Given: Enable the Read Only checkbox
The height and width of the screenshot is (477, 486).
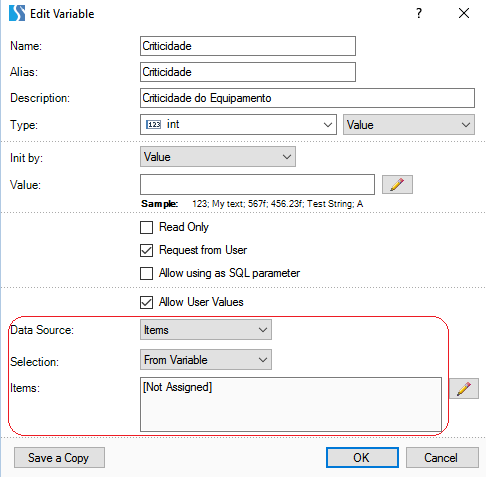Looking at the screenshot, I should point(146,227).
